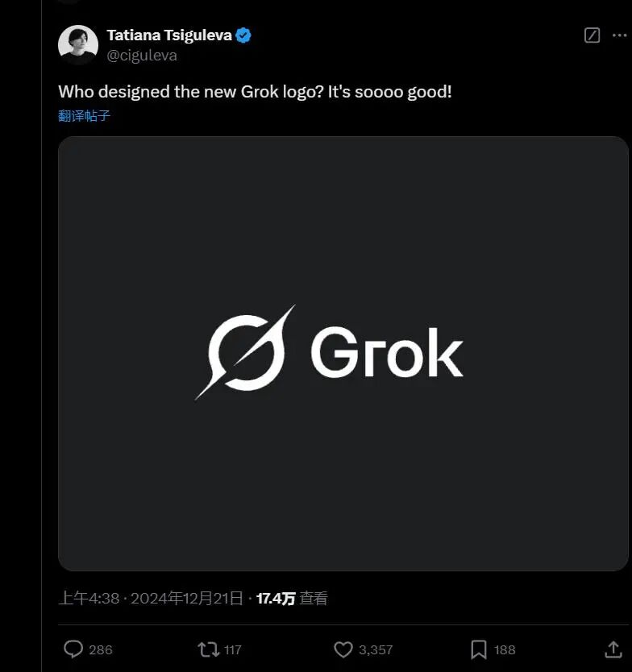The image size is (632, 672).
Task: Bookmark this post with the bookmark icon
Action: 478,649
